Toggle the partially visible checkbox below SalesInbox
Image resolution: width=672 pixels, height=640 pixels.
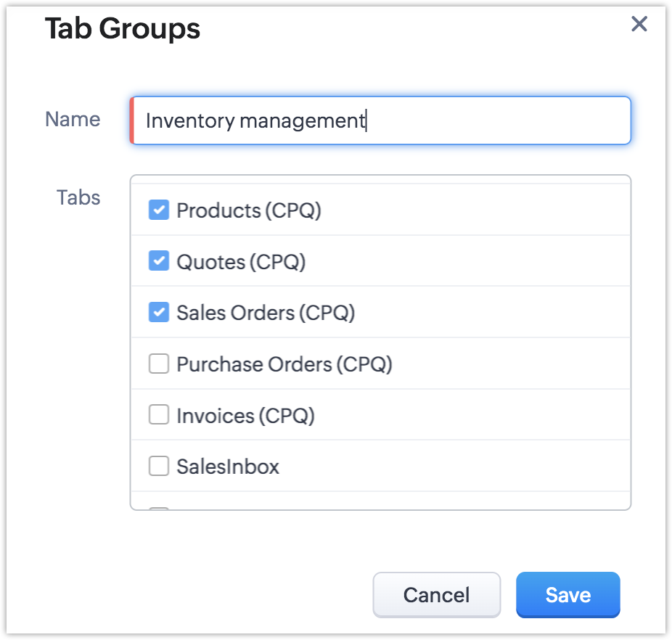pyautogui.click(x=159, y=508)
